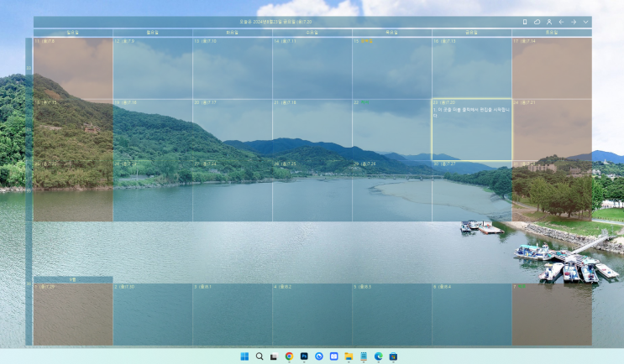Image resolution: width=624 pixels, height=364 pixels.
Task: Click the mobile phone icon in calendar header
Action: 525,22
